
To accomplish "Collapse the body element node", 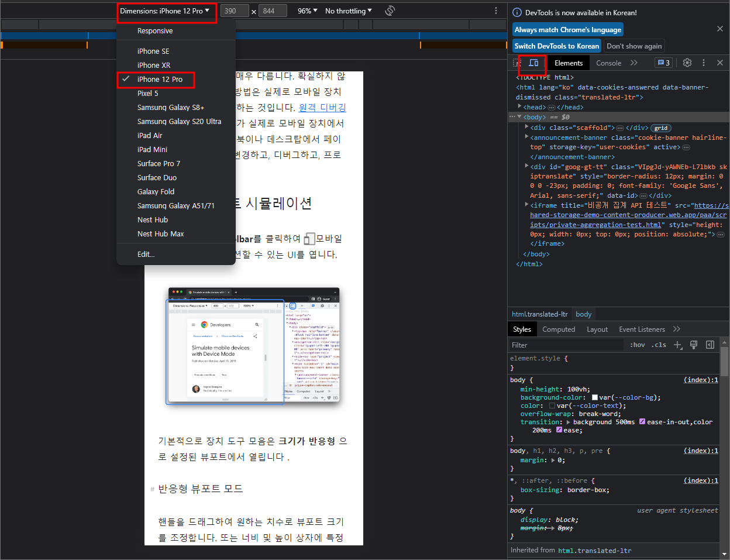I will pos(519,116).
